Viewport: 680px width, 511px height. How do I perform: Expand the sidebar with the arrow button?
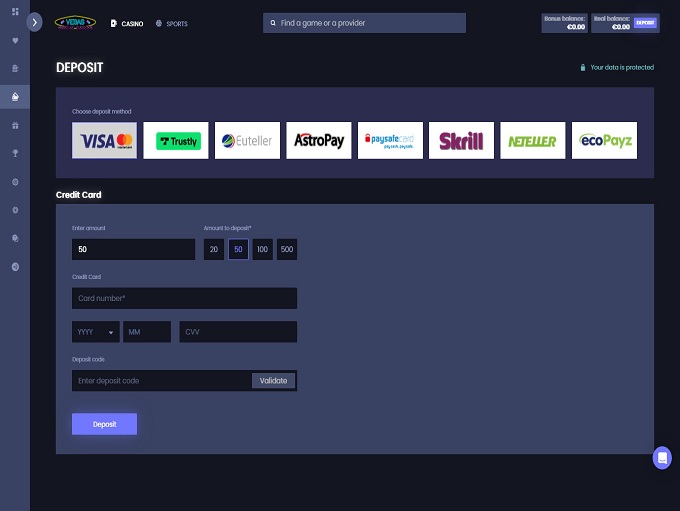(x=35, y=21)
